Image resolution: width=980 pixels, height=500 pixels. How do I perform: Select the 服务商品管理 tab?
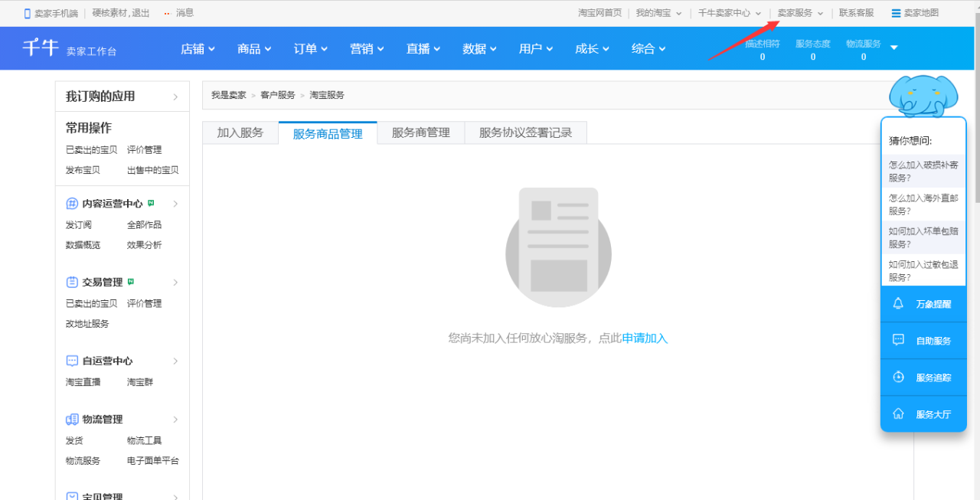[x=328, y=133]
